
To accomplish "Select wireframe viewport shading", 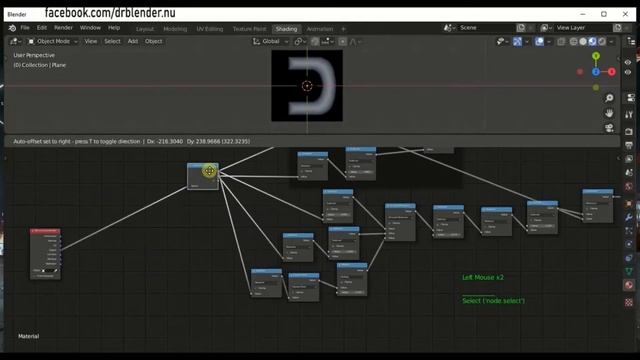I will [573, 41].
